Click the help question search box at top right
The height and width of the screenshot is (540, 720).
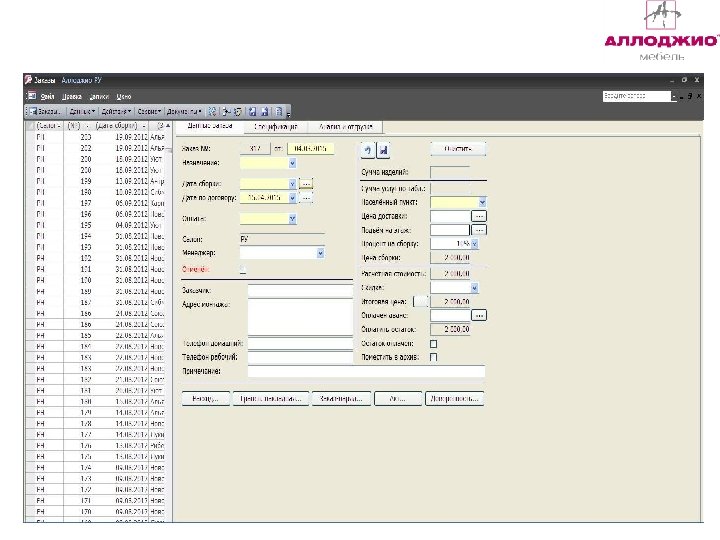(636, 96)
